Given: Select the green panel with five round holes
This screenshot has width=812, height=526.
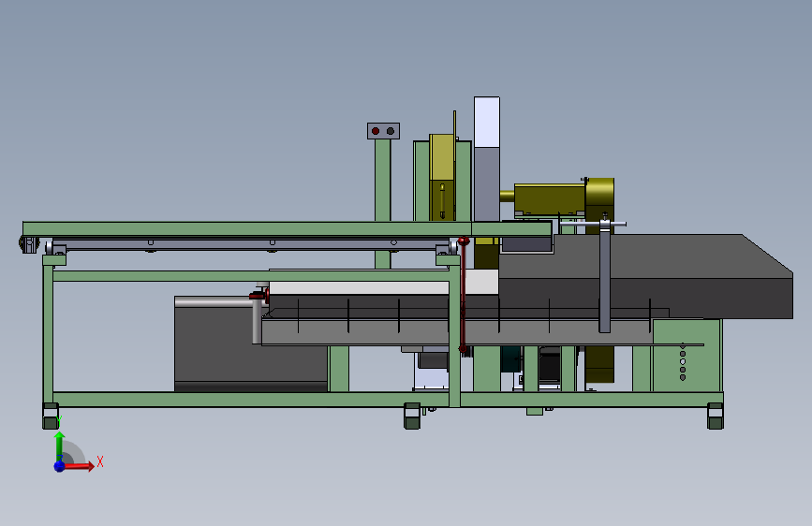Looking at the screenshot, I should click(687, 356).
